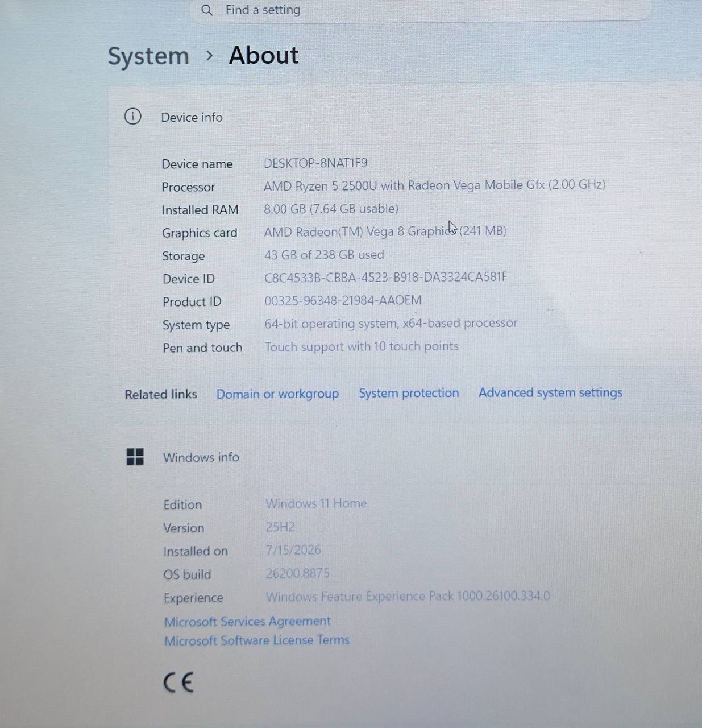Click the Product ID label
This screenshot has height=728, width=702.
(x=192, y=302)
